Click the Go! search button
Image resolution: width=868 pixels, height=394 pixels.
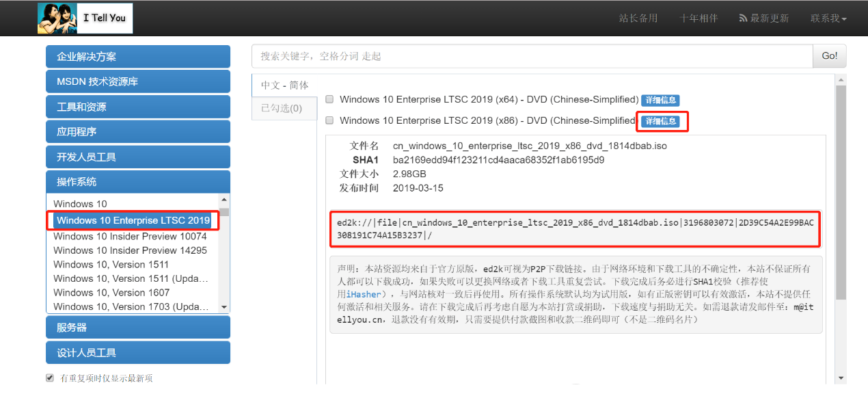pyautogui.click(x=830, y=56)
